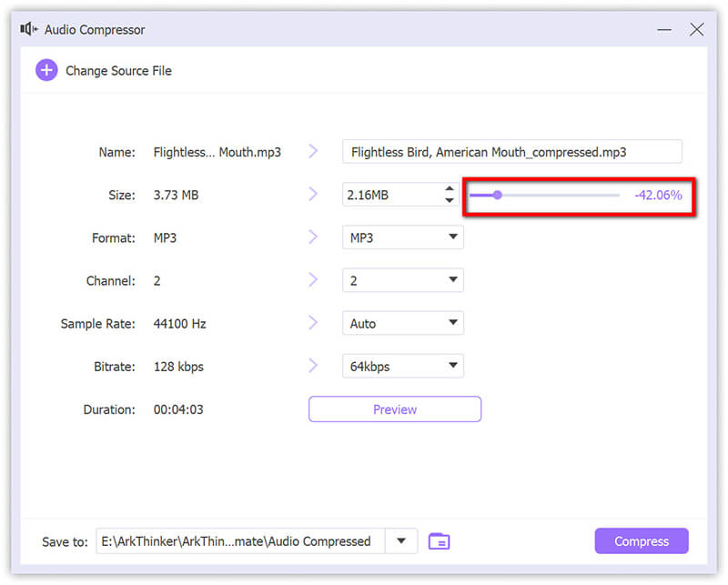Click the source sample rate 44100 Hz

[179, 324]
